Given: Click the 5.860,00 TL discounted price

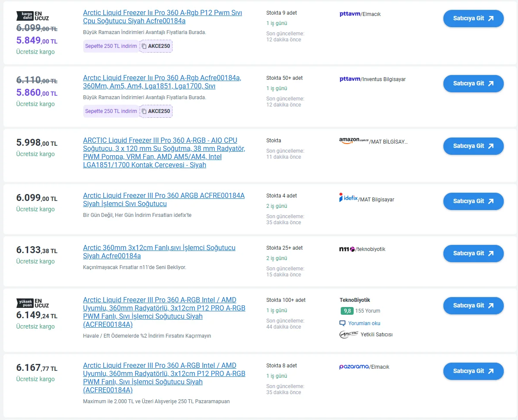Looking at the screenshot, I should (x=37, y=92).
